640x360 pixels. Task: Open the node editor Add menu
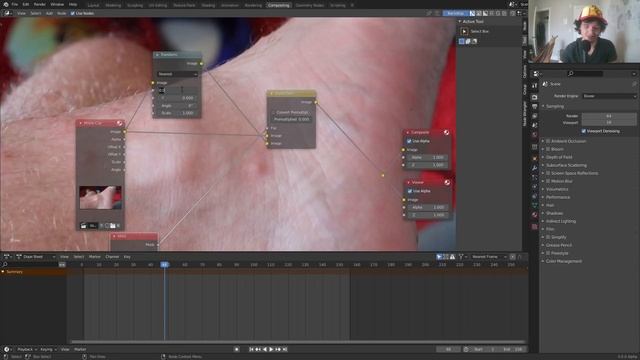coord(49,13)
